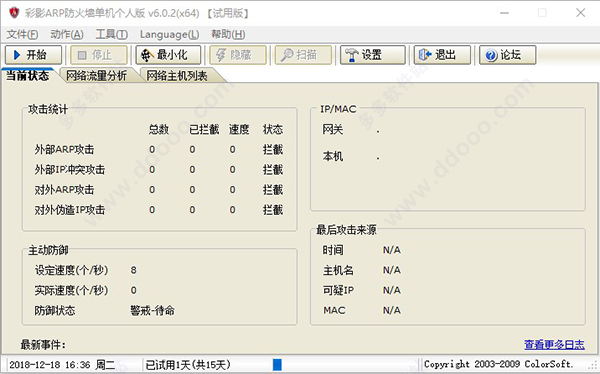Open the 工具(T) menu
Image resolution: width=600 pixels, height=374 pixels.
[x=111, y=34]
